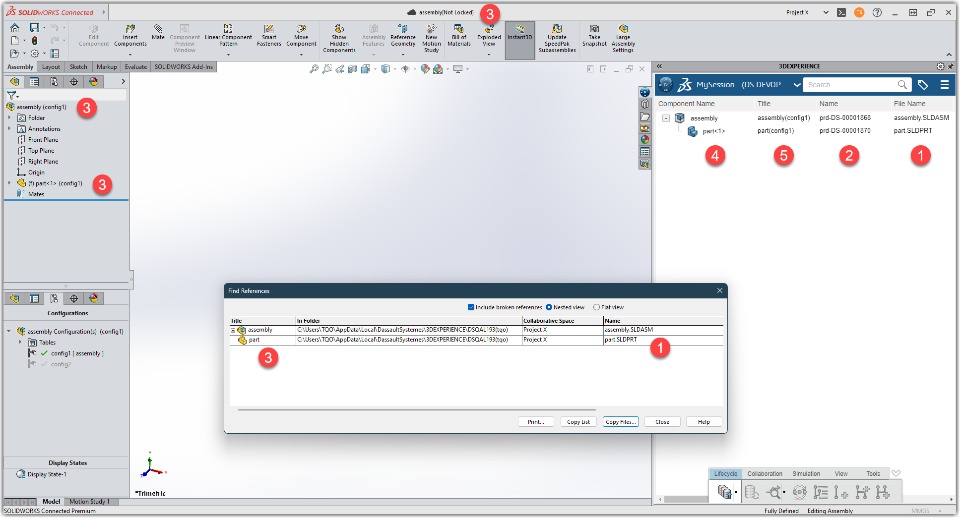Open the hamburger menu in MySession bar

coord(945,84)
